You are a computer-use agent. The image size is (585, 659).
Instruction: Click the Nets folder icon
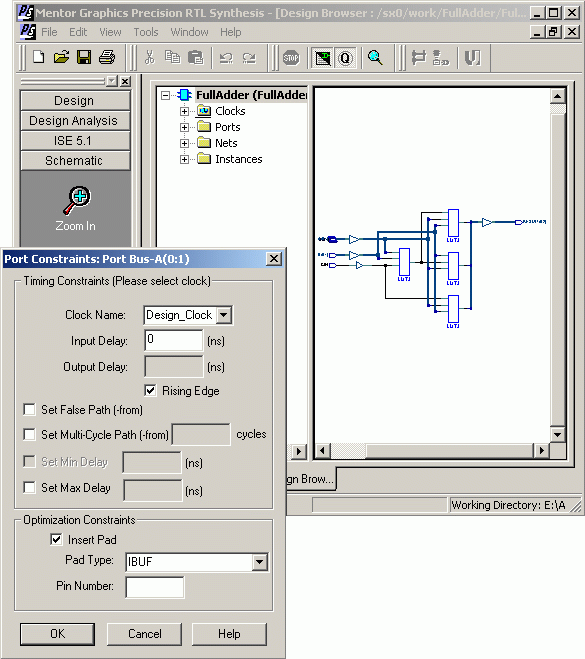tap(204, 142)
